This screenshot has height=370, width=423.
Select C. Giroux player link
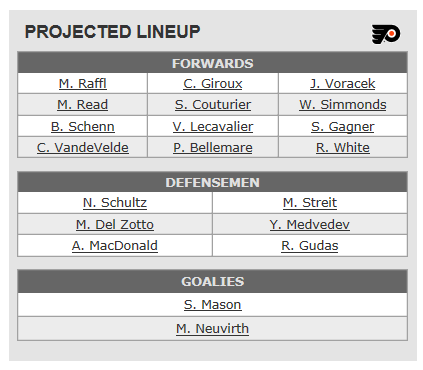(x=213, y=83)
